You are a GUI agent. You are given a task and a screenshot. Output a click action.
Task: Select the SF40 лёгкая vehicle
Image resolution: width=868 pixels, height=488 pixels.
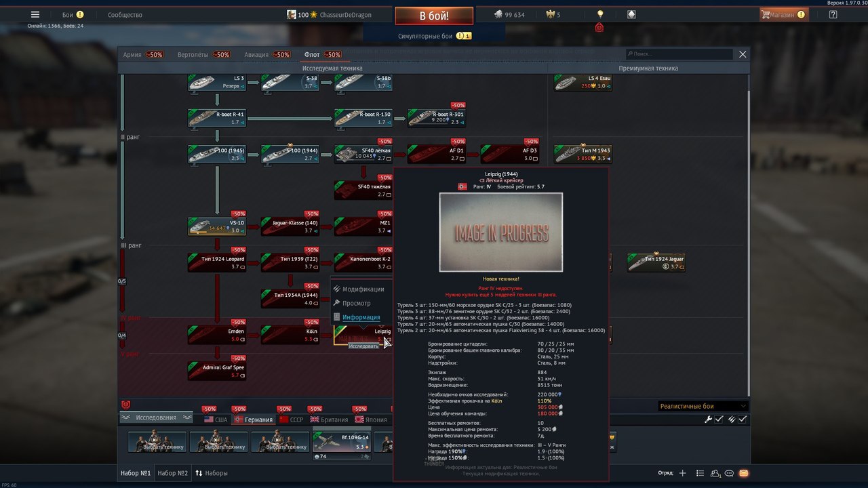363,154
